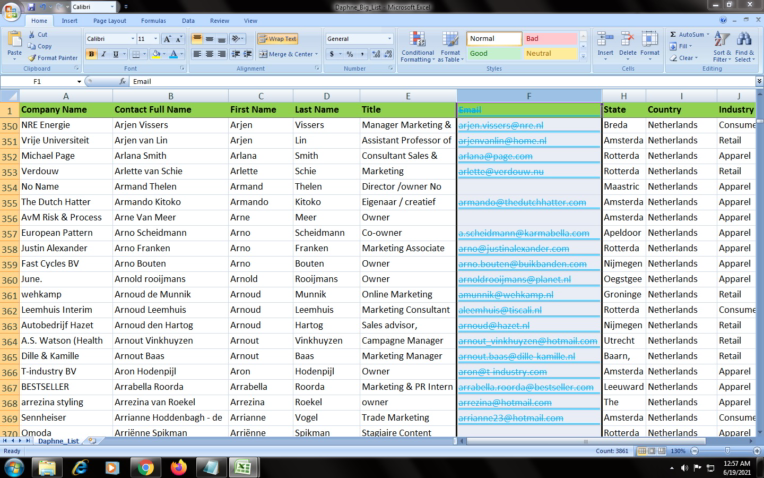Click the Orientation text angle icon

click(x=237, y=38)
